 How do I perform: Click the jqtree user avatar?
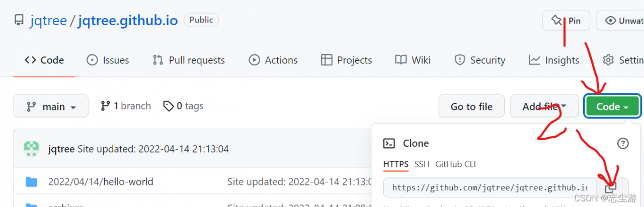pos(32,149)
